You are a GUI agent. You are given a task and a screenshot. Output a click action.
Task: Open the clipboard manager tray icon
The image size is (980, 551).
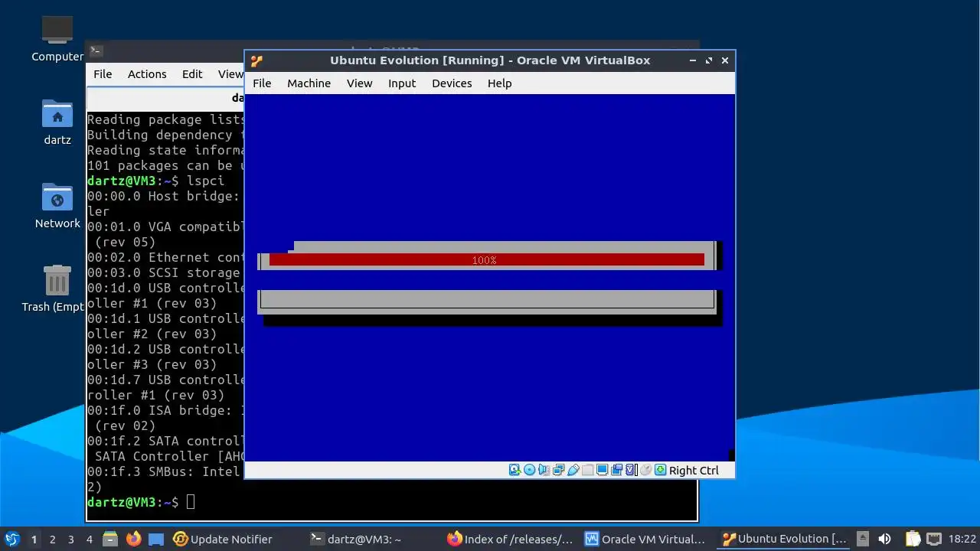point(913,539)
